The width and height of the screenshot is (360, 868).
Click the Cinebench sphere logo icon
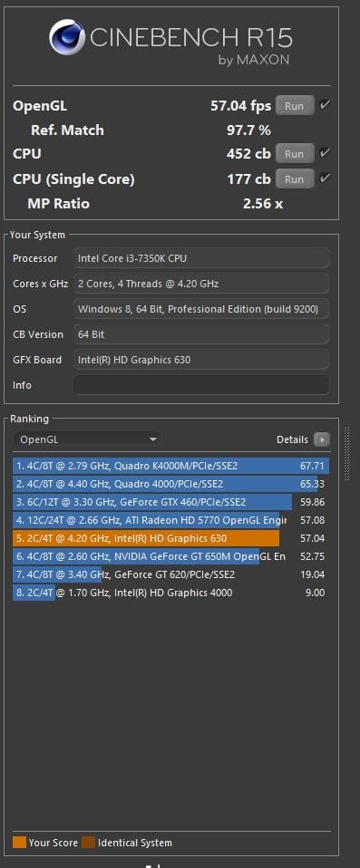click(x=67, y=37)
